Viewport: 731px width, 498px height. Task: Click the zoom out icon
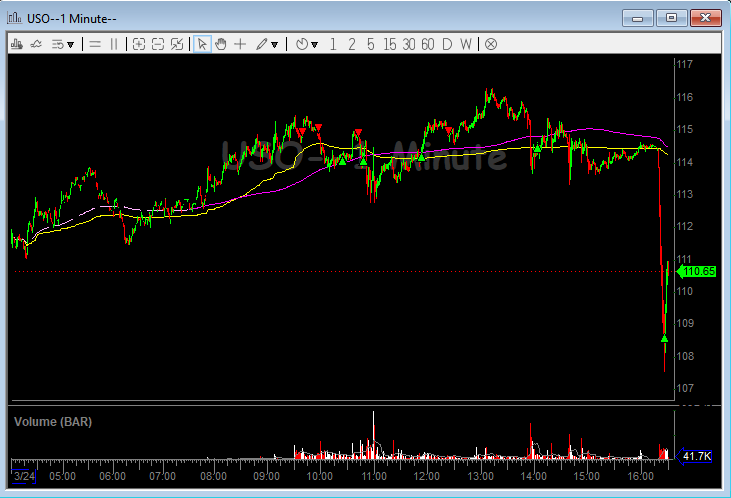(158, 44)
